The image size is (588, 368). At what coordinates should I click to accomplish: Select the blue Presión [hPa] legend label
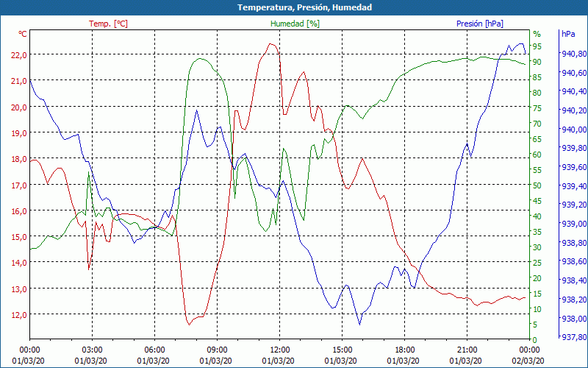(x=480, y=24)
